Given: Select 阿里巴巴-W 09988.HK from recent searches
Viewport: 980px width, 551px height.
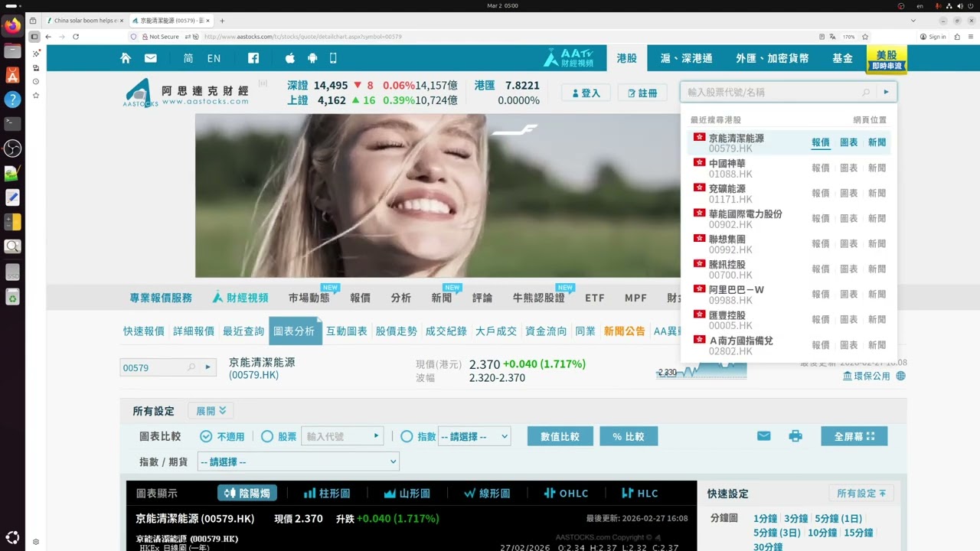Looking at the screenshot, I should [736, 295].
